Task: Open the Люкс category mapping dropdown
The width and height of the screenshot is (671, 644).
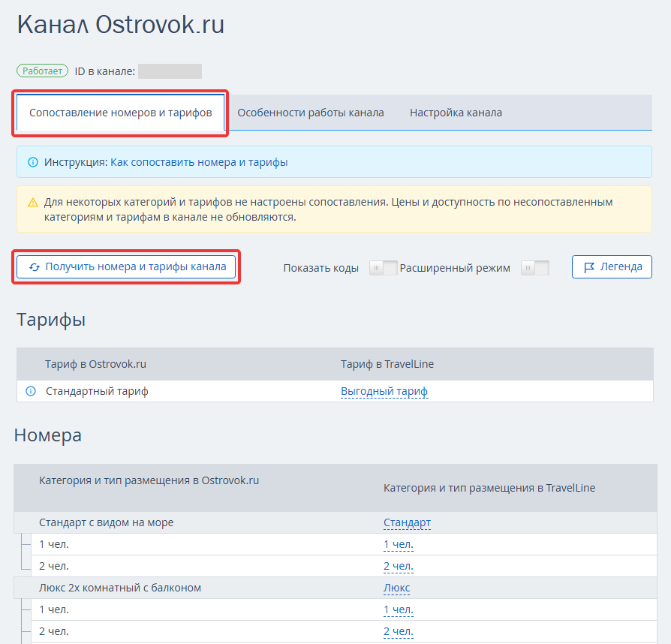Action: coord(396,588)
